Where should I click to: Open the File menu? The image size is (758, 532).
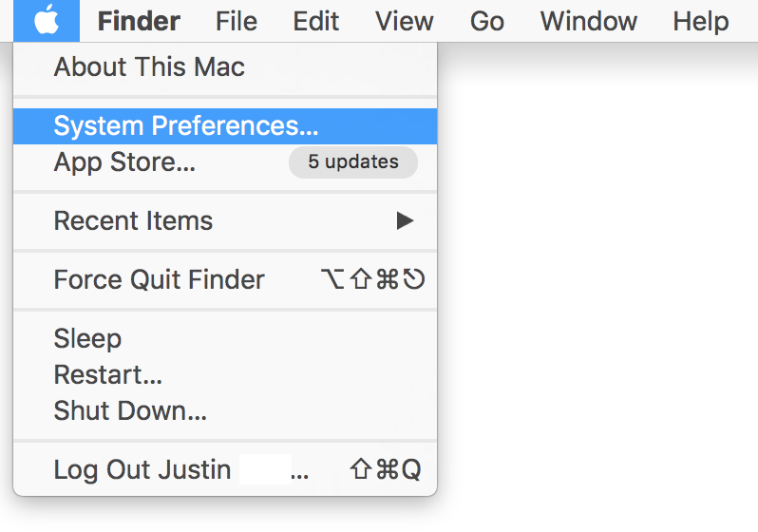[x=237, y=21]
